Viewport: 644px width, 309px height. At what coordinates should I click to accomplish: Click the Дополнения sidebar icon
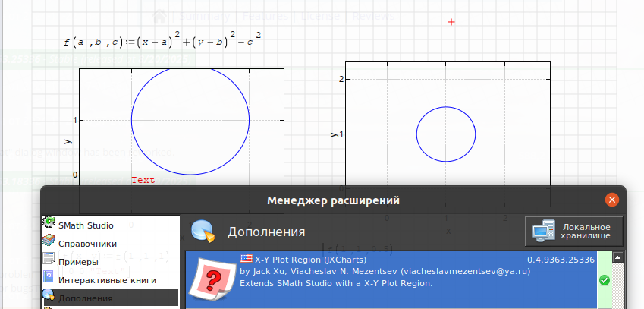pyautogui.click(x=49, y=298)
